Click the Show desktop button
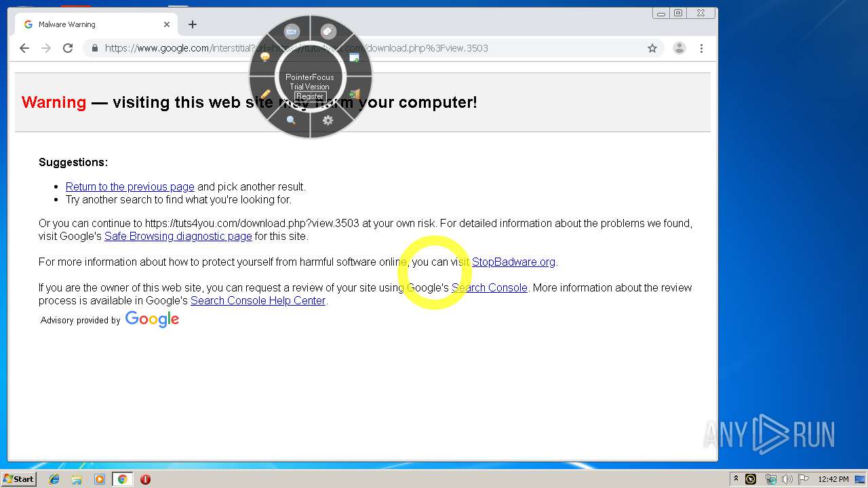This screenshot has height=488, width=868. [860, 479]
